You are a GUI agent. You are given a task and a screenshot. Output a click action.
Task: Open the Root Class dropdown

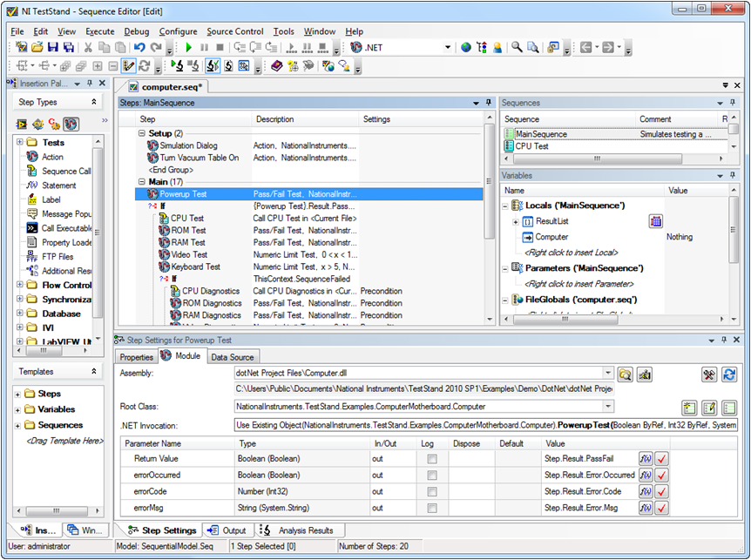point(608,406)
